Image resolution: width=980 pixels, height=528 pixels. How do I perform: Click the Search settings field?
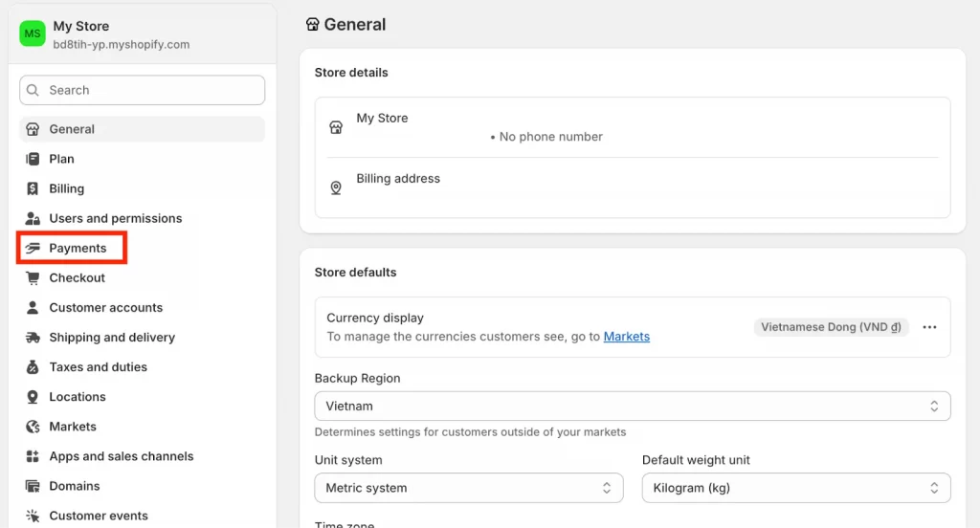[142, 90]
